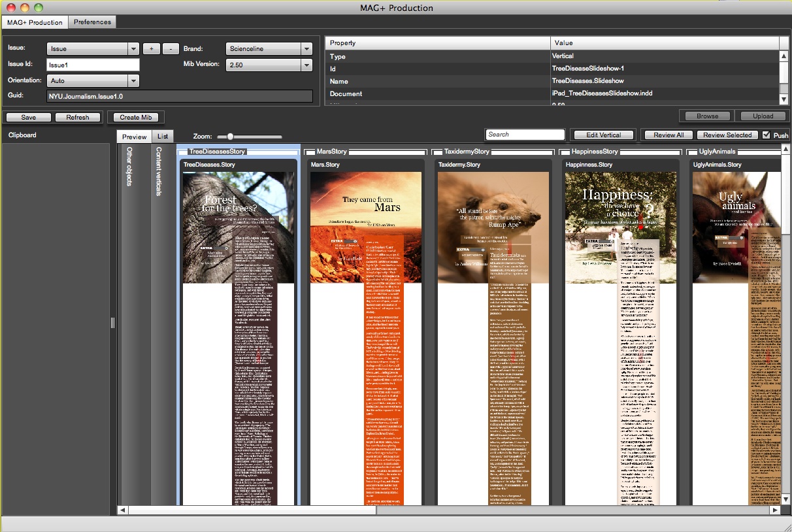Open the Brand dropdown showing Scienceline
Viewport: 792px width, 532px height.
click(x=269, y=48)
